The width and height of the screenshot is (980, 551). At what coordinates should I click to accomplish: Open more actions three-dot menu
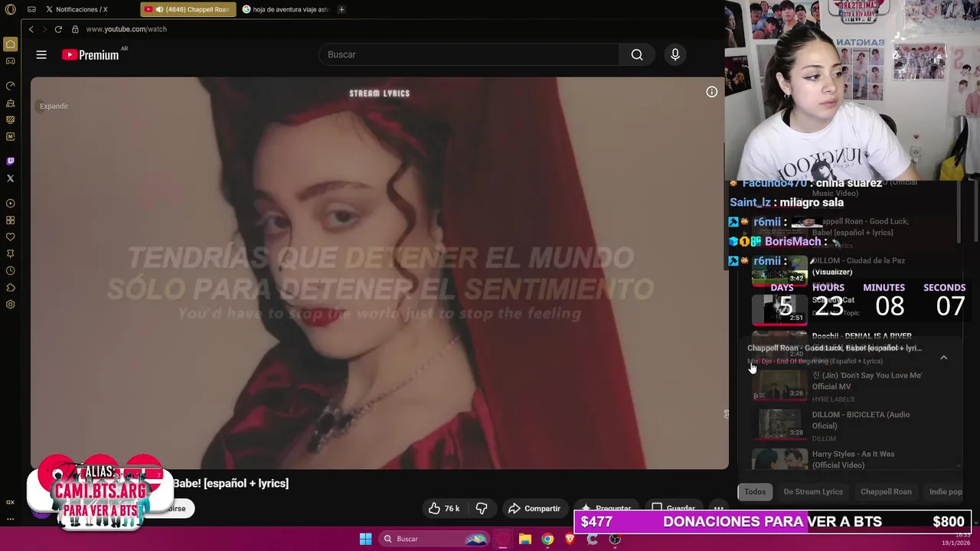pyautogui.click(x=718, y=508)
